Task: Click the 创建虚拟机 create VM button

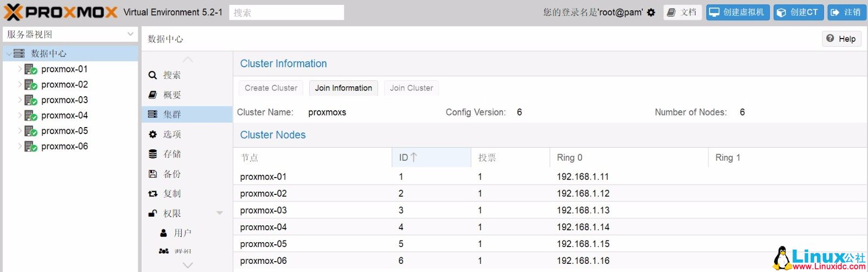Action: tap(738, 12)
